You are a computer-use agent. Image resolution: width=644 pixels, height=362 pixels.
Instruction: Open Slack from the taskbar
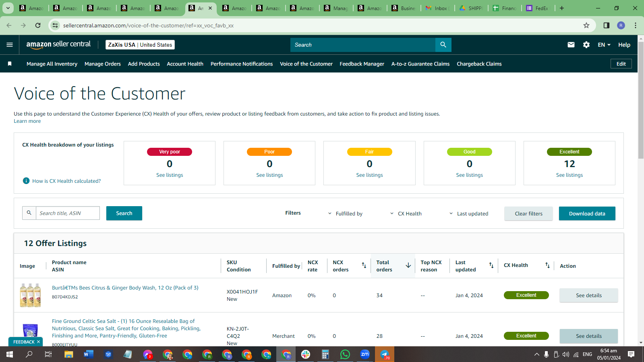coord(306,354)
